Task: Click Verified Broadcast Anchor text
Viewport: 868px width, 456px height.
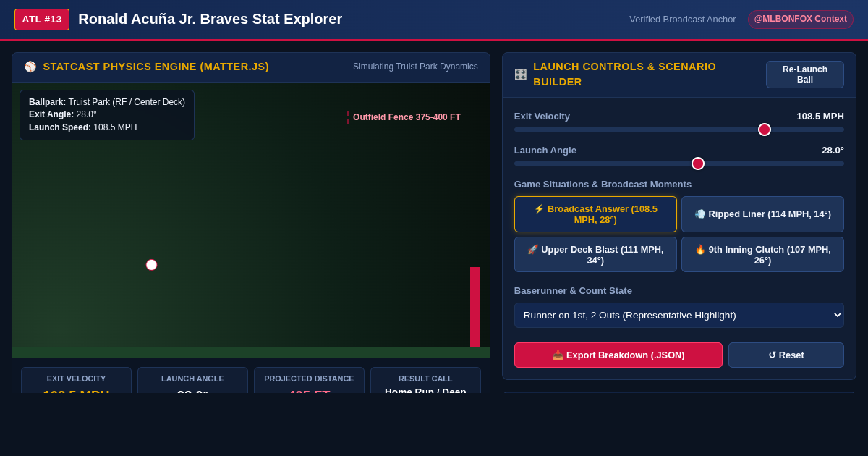Action: [x=682, y=20]
